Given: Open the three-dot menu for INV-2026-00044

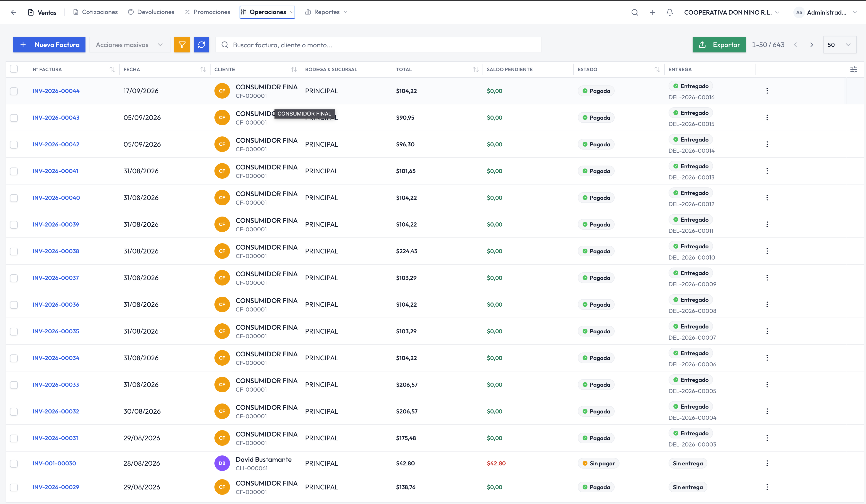Looking at the screenshot, I should coord(767,91).
